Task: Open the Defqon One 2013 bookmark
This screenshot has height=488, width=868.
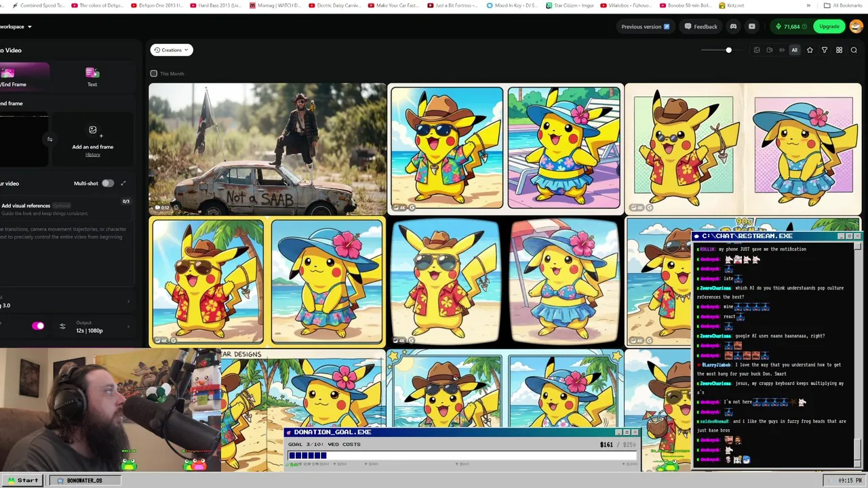Action: click(x=157, y=5)
